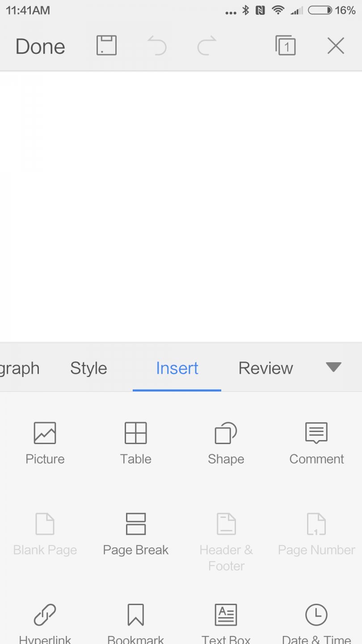
Task: Open the document tabs counter icon
Action: click(286, 46)
